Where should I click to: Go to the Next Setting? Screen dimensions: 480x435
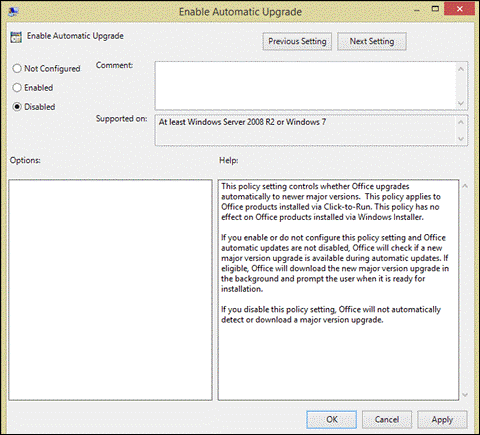click(372, 41)
